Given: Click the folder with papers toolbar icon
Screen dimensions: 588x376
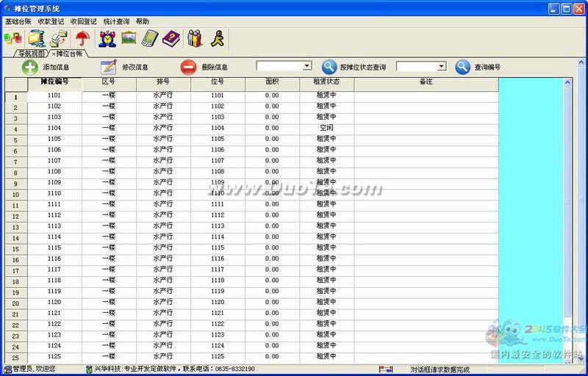Looking at the screenshot, I should pos(36,38).
